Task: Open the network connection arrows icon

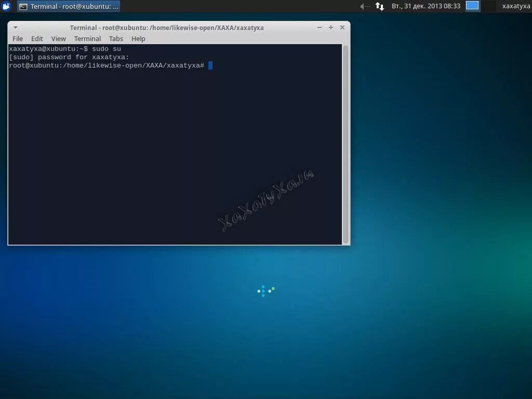Action: pyautogui.click(x=380, y=6)
